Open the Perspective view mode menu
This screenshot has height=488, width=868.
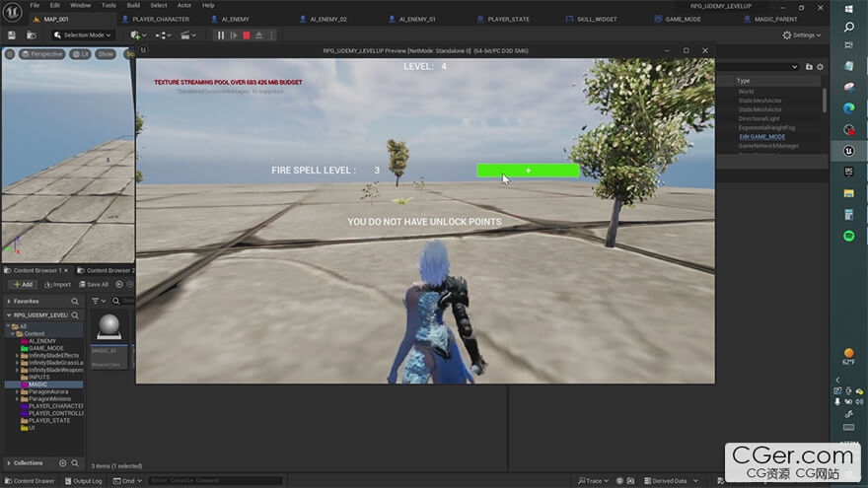[42, 54]
